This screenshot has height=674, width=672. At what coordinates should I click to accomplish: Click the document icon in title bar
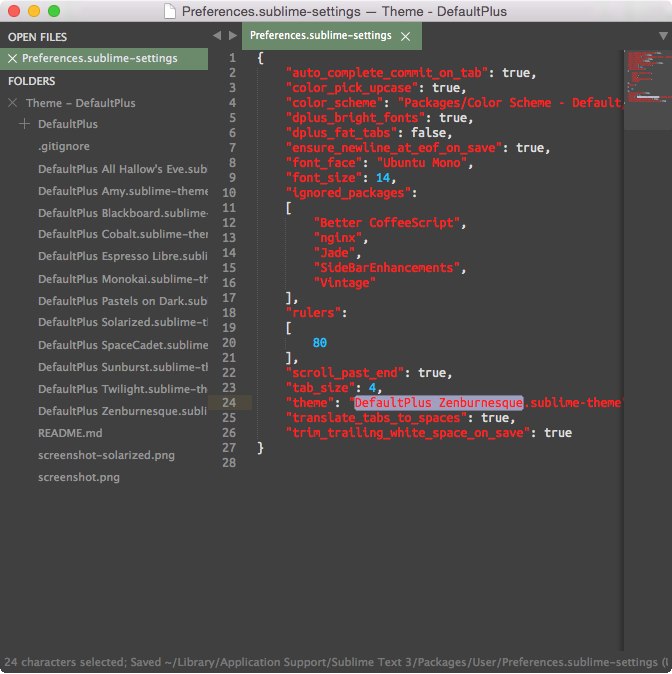click(x=170, y=11)
